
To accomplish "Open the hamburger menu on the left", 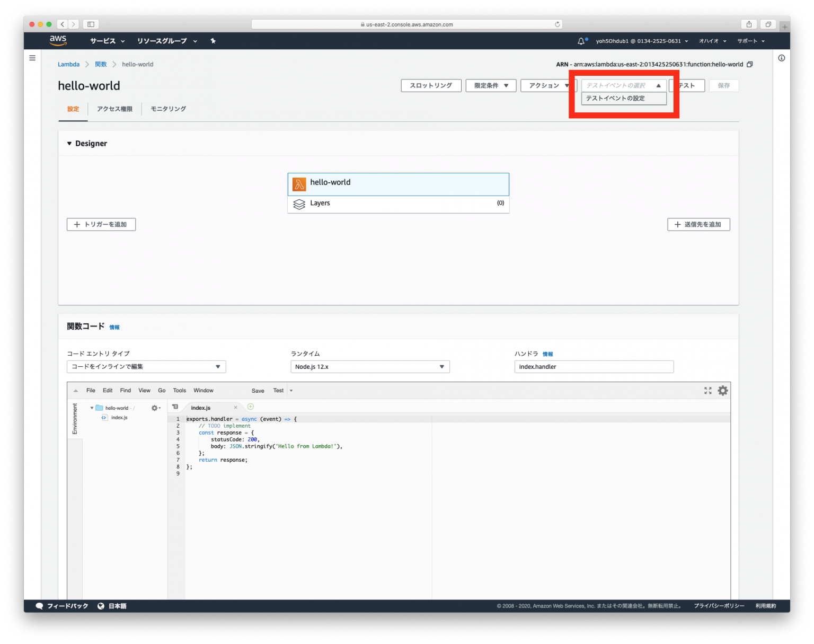I will (x=32, y=57).
